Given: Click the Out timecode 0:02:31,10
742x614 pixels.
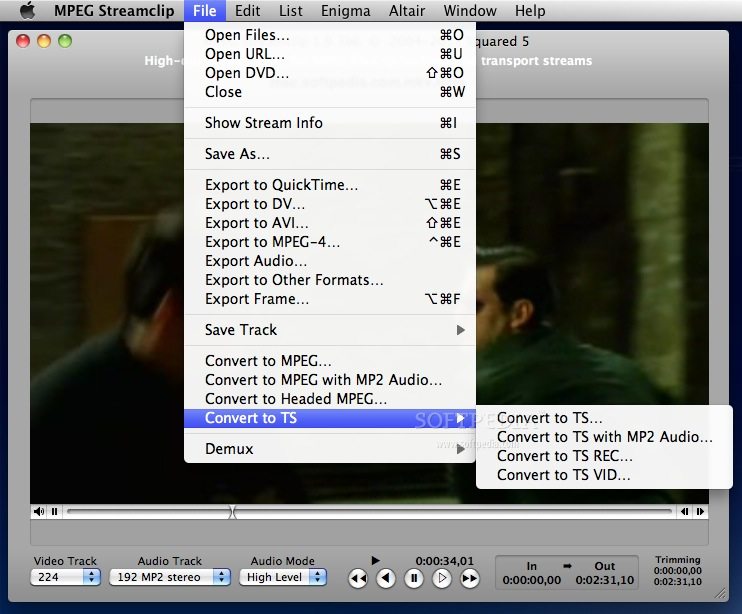Looking at the screenshot, I should coord(605,580).
